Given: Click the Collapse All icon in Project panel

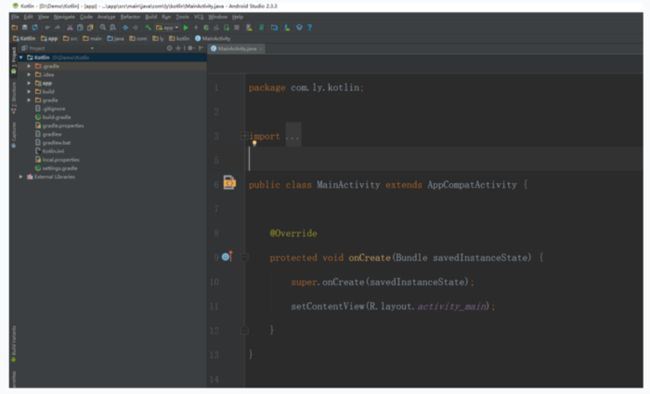Looking at the screenshot, I should tap(178, 49).
